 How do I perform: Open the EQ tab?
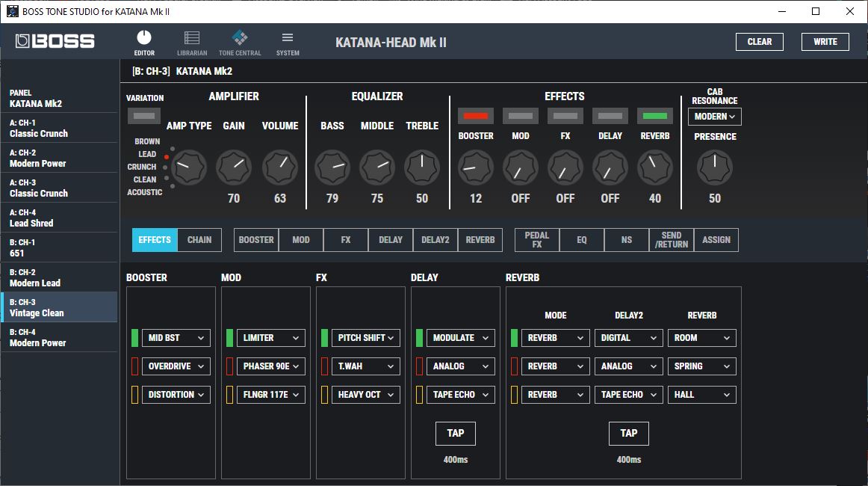coord(582,240)
